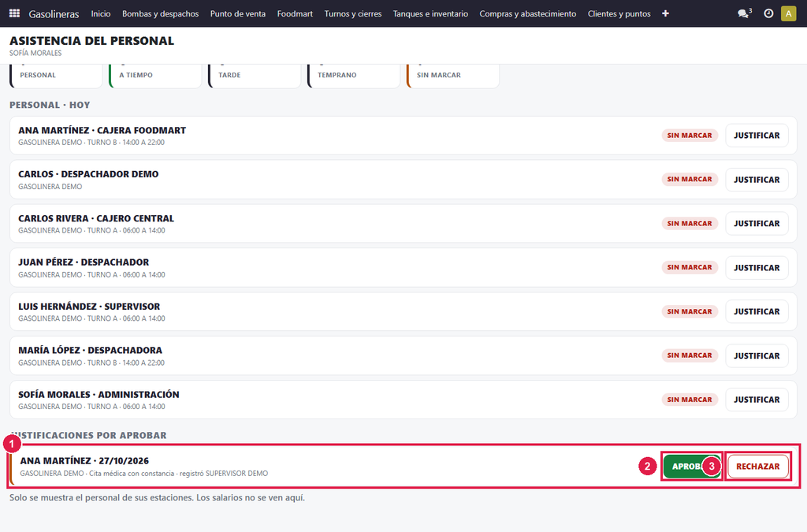807x532 pixels.
Task: Open the Turnos y cierres menu
Action: [x=353, y=14]
